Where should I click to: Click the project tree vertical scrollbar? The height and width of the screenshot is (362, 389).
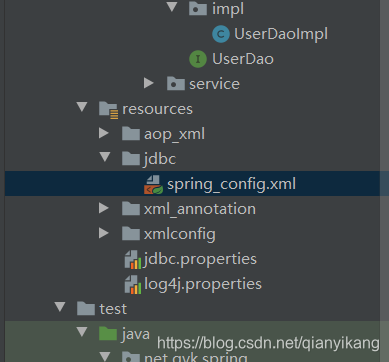384,181
